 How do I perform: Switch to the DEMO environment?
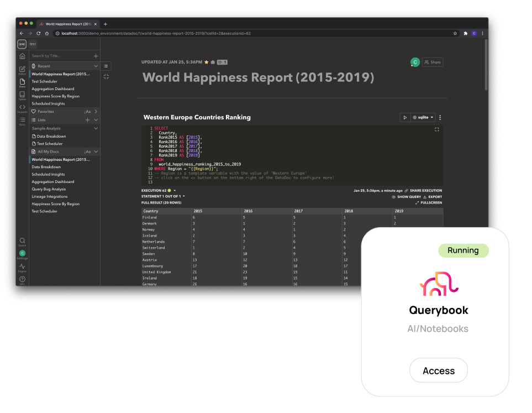pos(22,44)
